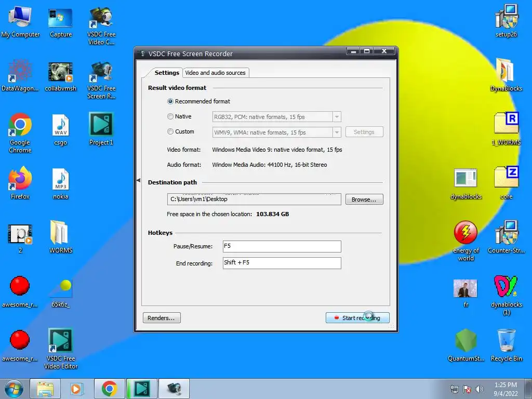Open the Capture desktop icon

coord(60,22)
